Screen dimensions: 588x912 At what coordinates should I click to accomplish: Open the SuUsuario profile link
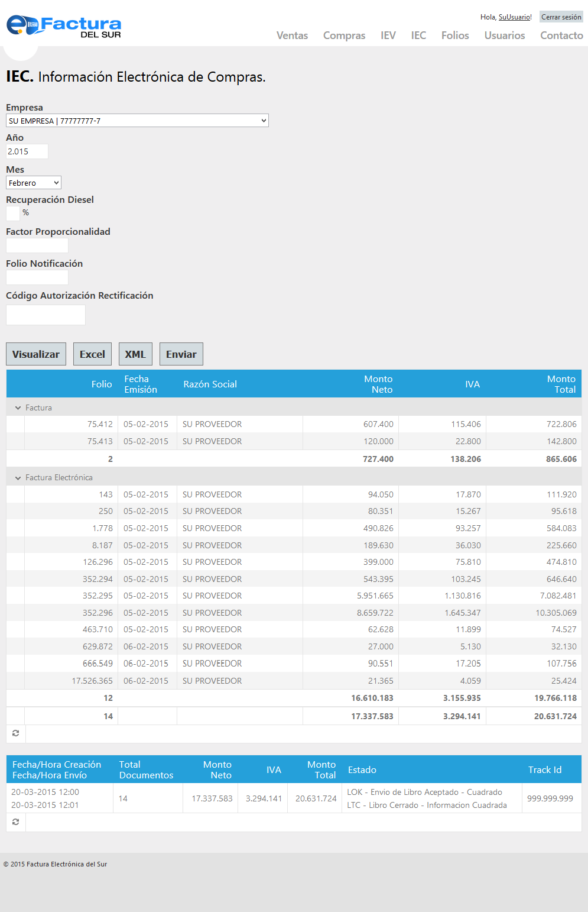515,17
